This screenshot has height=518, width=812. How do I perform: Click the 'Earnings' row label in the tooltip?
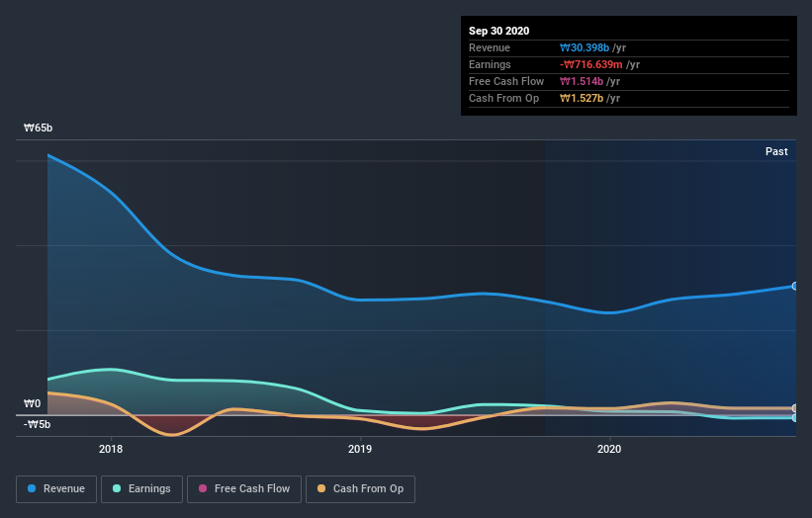coord(490,64)
